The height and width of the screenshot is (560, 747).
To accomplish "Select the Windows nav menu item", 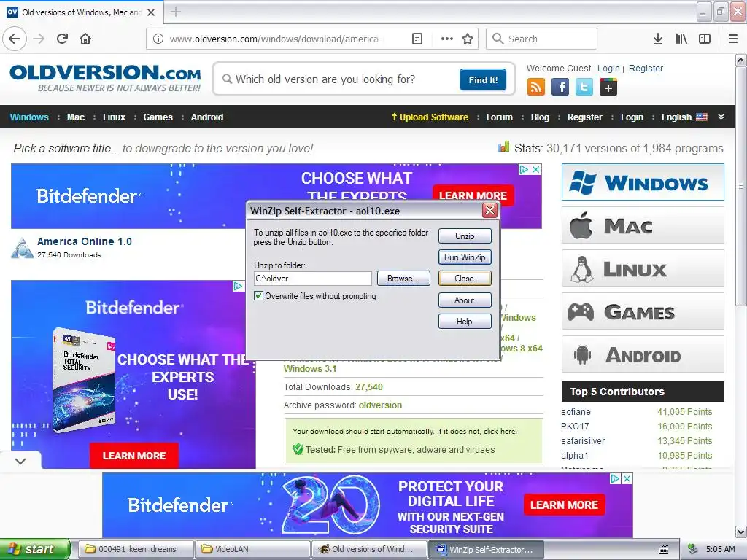I will (x=29, y=117).
